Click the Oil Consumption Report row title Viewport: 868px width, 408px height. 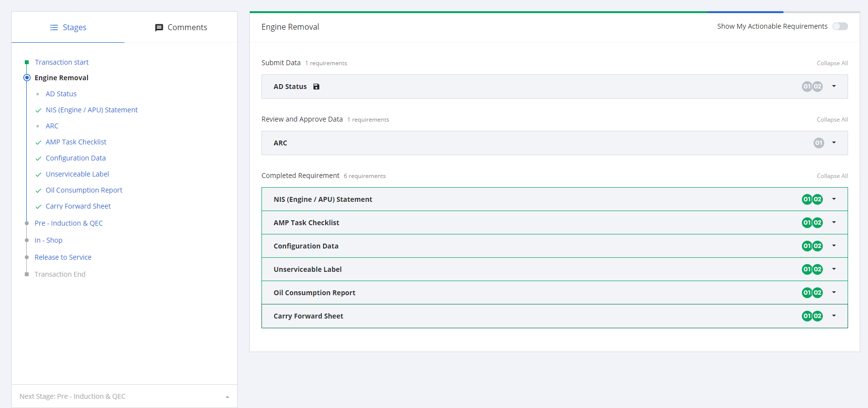(x=314, y=293)
